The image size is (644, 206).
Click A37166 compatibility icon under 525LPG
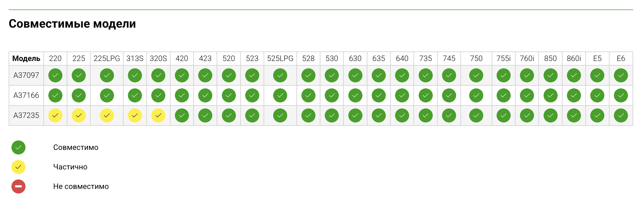pyautogui.click(x=280, y=95)
